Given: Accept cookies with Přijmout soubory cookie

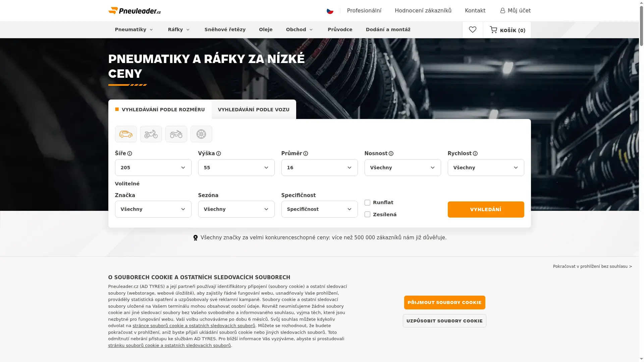Looking at the screenshot, I should pos(444,302).
